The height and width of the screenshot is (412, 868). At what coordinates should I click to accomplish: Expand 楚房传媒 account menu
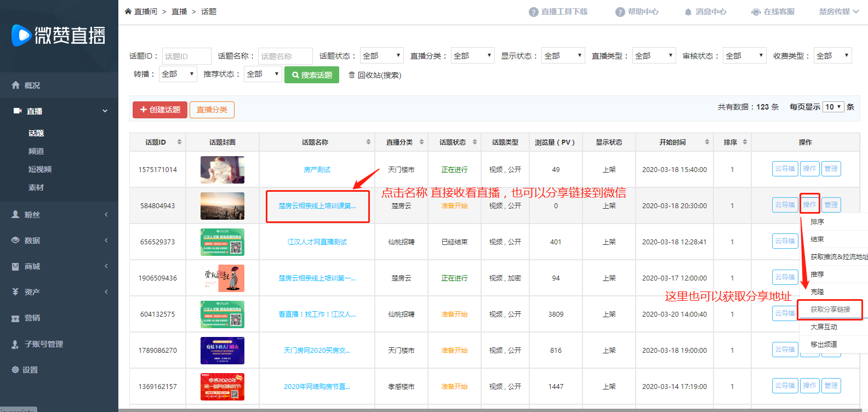(839, 12)
